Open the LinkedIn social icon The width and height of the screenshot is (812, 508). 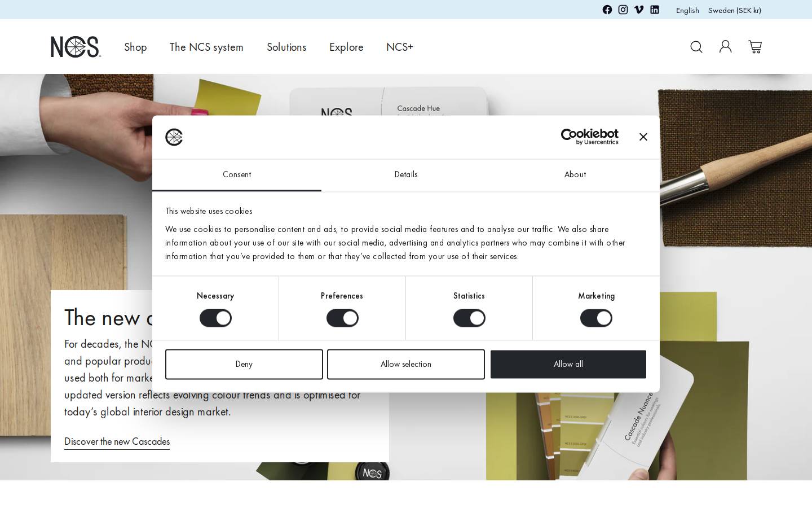point(655,10)
